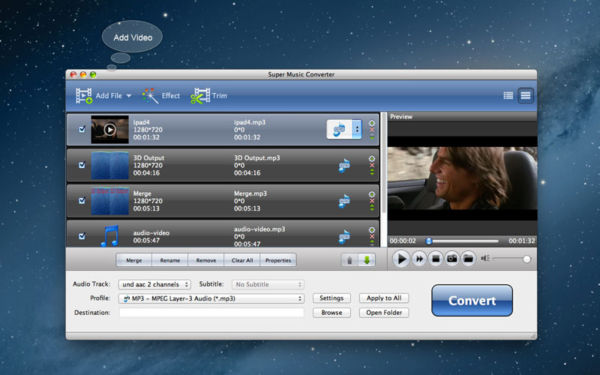Click the audio-video music note thumbnail
This screenshot has width=600, height=375.
(110, 235)
